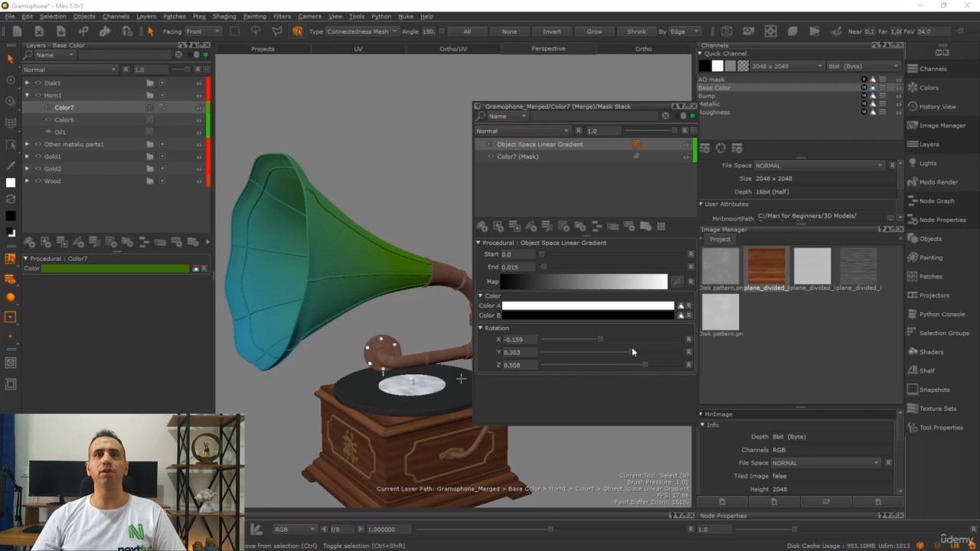This screenshot has width=980, height=551.
Task: Click the white Color A swatch
Action: 588,306
